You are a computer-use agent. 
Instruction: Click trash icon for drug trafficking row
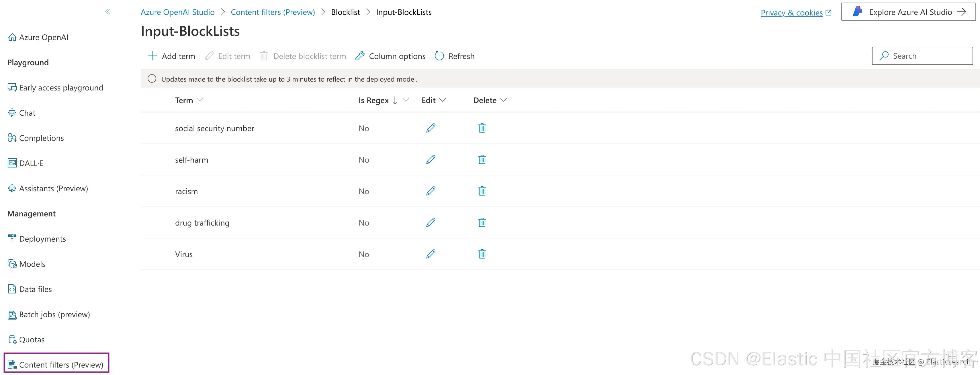482,223
